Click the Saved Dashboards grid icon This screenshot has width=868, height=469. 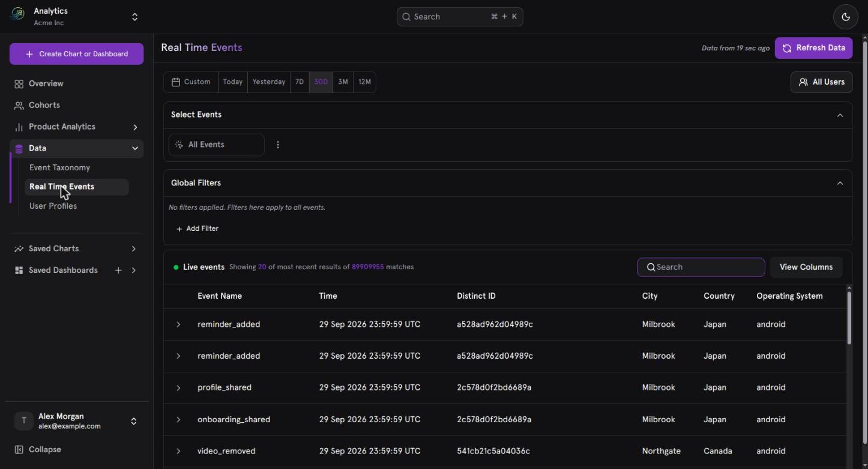(x=19, y=270)
